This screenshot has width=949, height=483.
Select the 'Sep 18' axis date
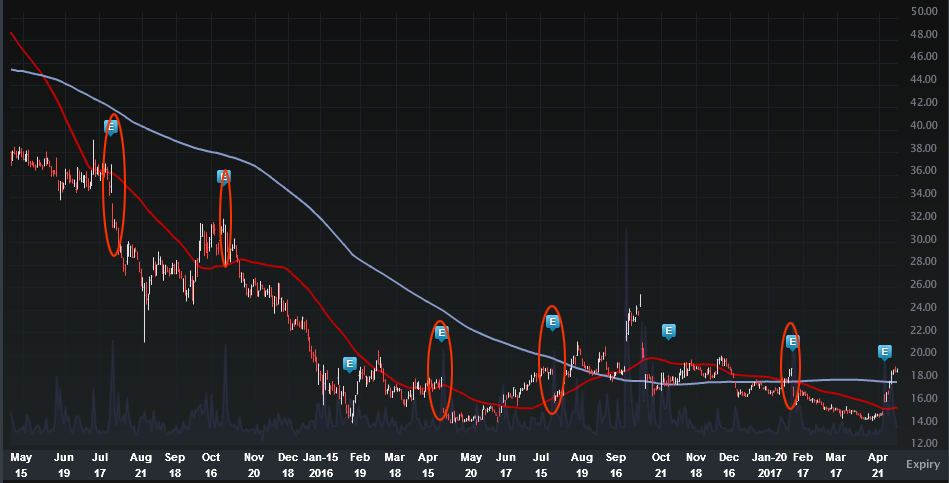[x=175, y=465]
